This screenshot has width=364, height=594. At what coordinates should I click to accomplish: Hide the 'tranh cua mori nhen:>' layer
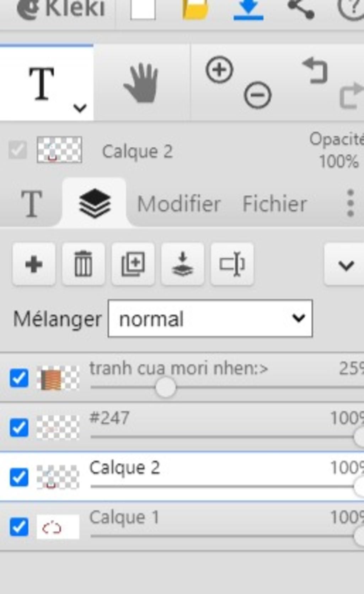tap(19, 378)
